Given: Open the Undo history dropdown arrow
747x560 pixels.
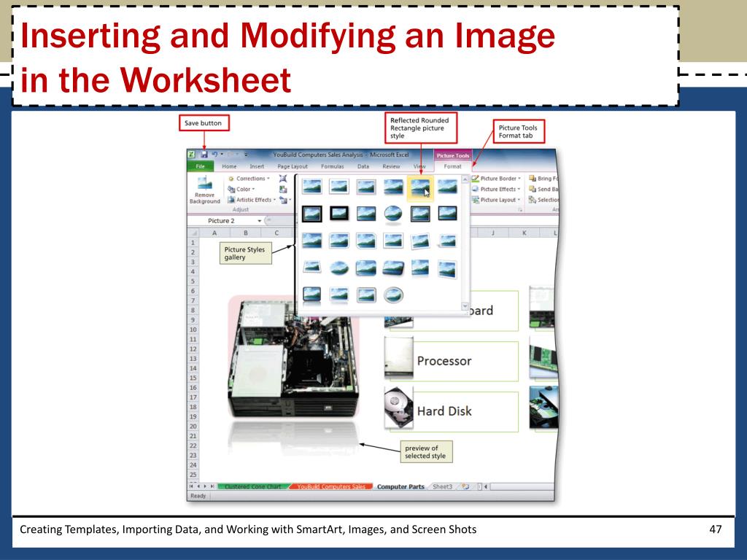Looking at the screenshot, I should point(222,155).
